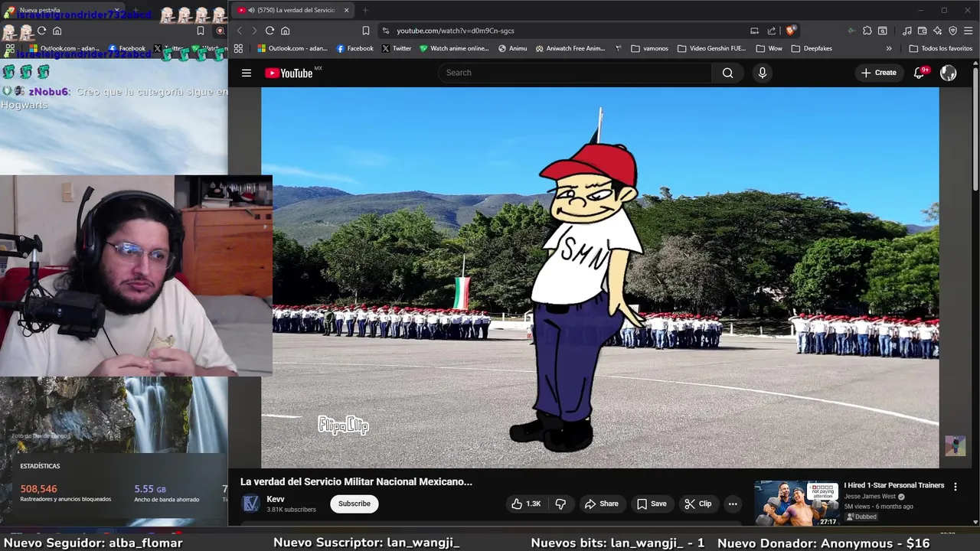Like the video with 1.3K likes
The width and height of the screenshot is (980, 551).
tap(526, 504)
